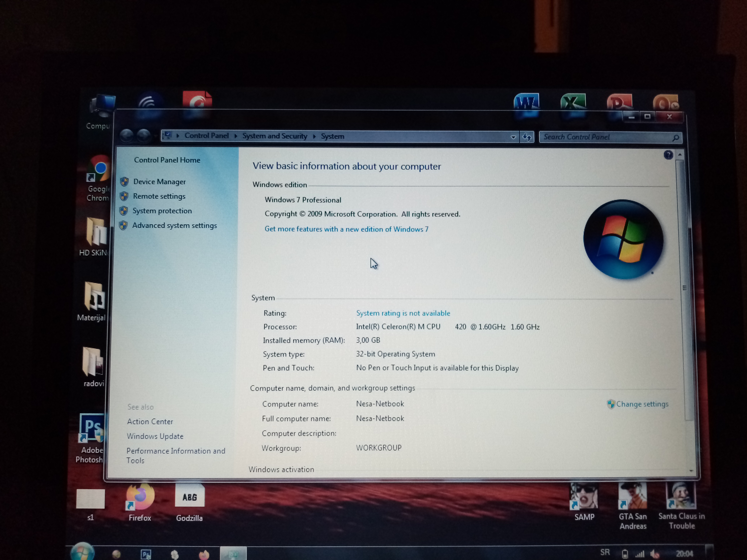Open Remote settings
This screenshot has width=747, height=560.
[159, 196]
